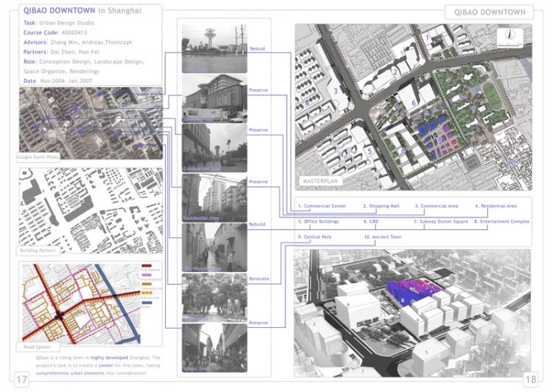553x392 pixels.
Task: Click legend entry '4. Residential Area'
Action: [496, 206]
